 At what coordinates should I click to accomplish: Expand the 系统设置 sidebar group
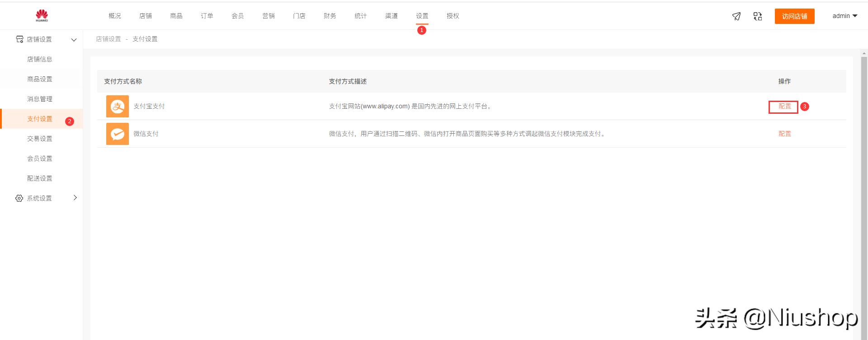pyautogui.click(x=75, y=198)
